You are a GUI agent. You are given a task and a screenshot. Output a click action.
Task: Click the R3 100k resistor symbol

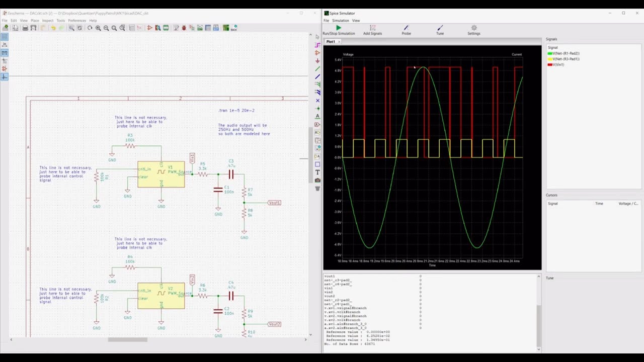click(130, 146)
